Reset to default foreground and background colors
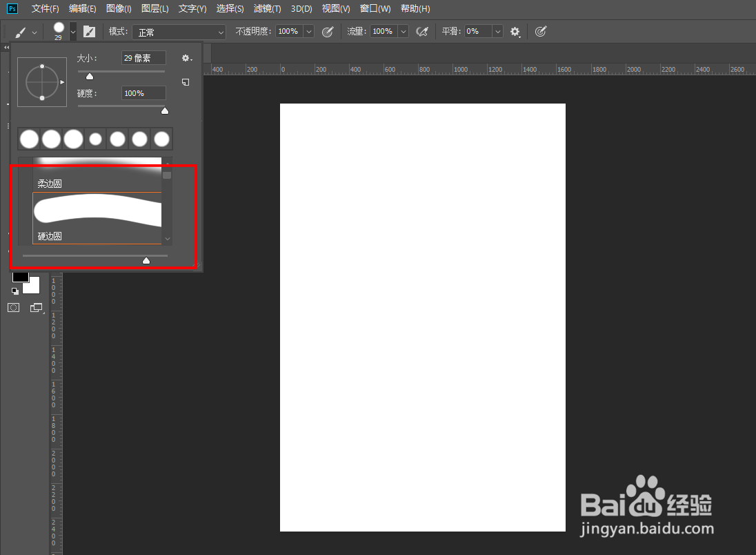 [x=15, y=291]
